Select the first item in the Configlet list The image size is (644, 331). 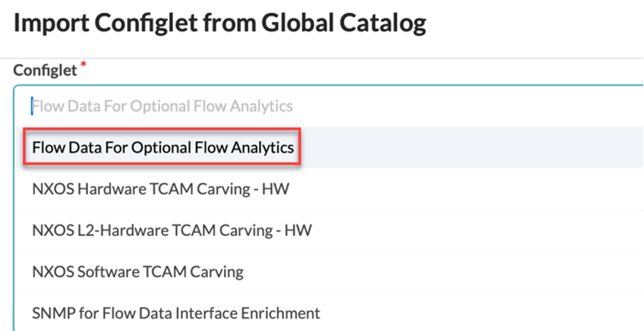(x=163, y=148)
